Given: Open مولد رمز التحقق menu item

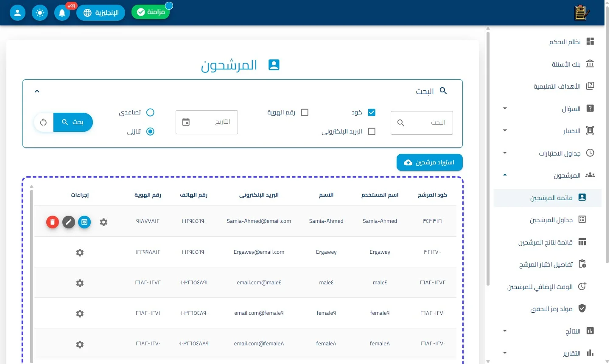Looking at the screenshot, I should point(548,309).
